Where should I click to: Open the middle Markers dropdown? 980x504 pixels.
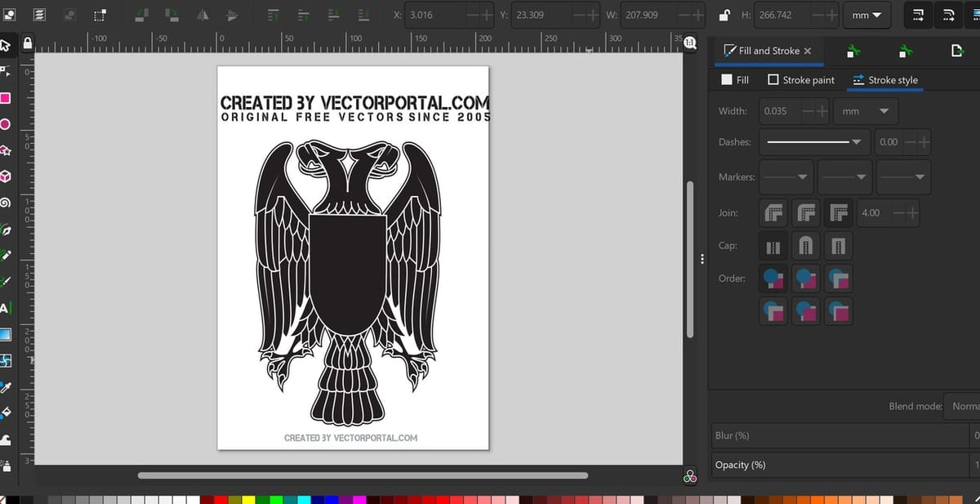[x=845, y=176]
